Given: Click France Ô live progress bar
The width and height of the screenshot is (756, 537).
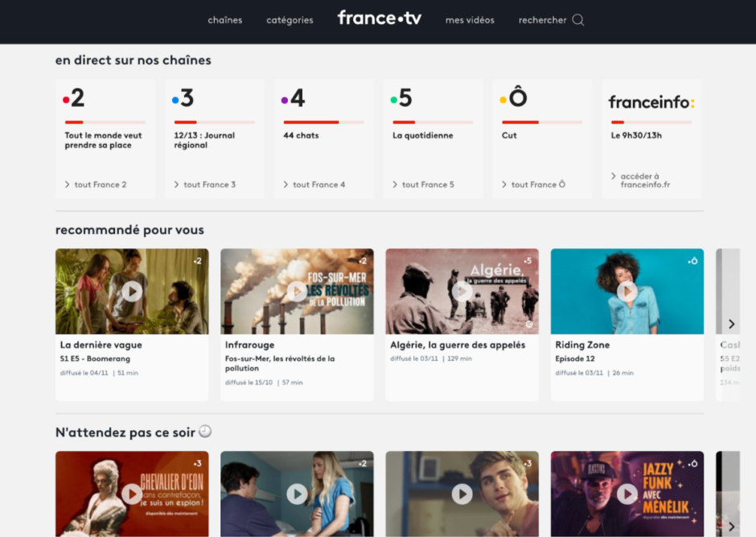Looking at the screenshot, I should tap(542, 122).
